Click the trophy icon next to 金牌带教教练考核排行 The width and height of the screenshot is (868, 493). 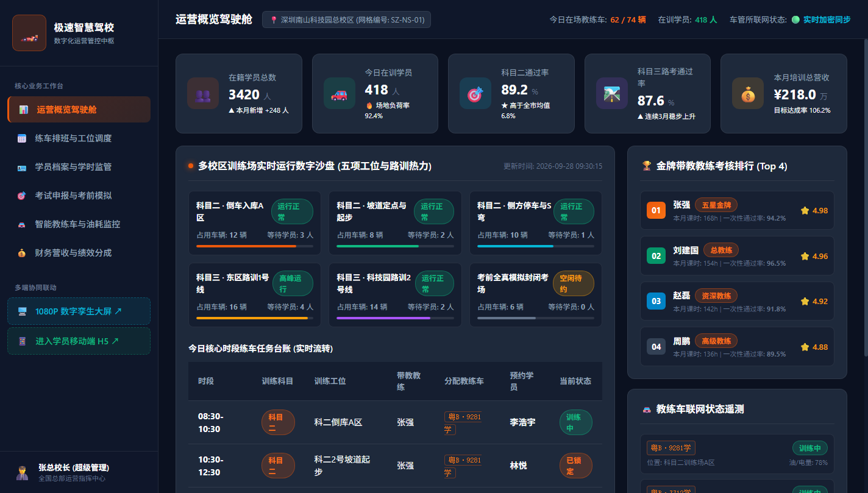click(x=647, y=166)
